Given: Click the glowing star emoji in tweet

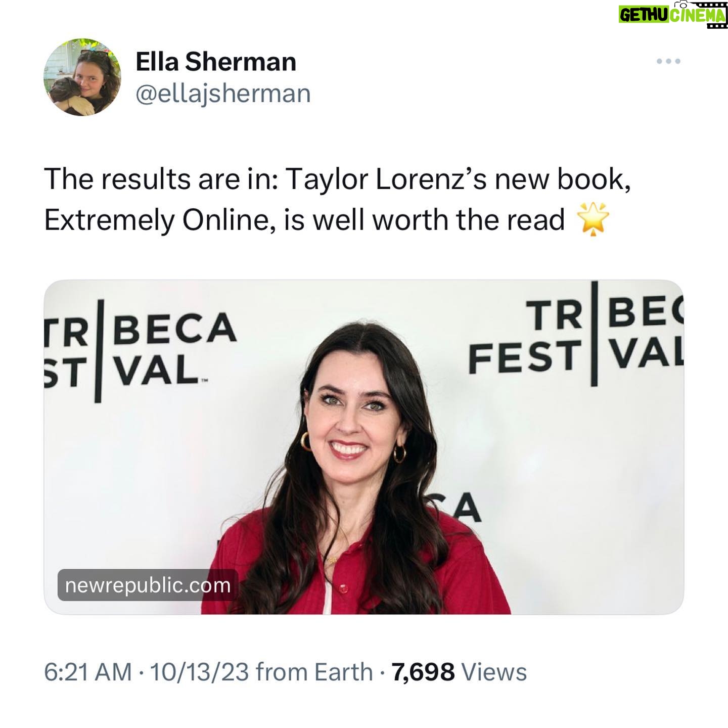Looking at the screenshot, I should tap(593, 220).
